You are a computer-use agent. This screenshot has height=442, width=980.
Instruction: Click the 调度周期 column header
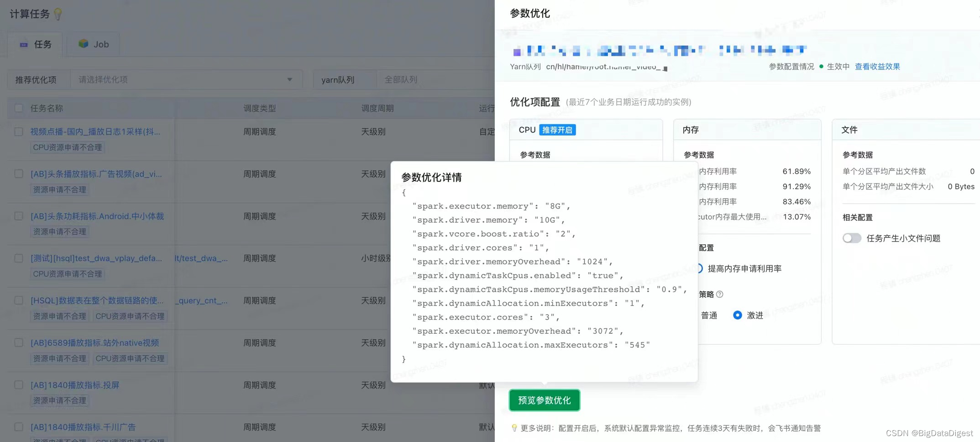point(377,108)
